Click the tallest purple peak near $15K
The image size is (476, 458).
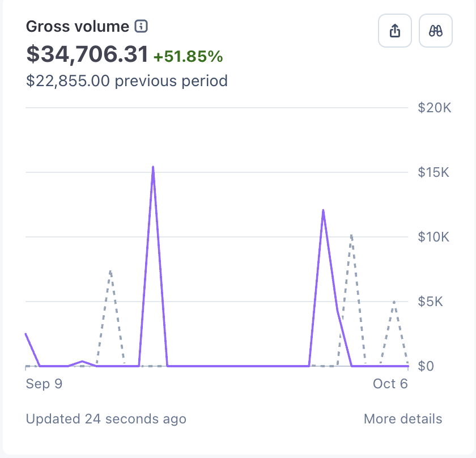pyautogui.click(x=153, y=167)
